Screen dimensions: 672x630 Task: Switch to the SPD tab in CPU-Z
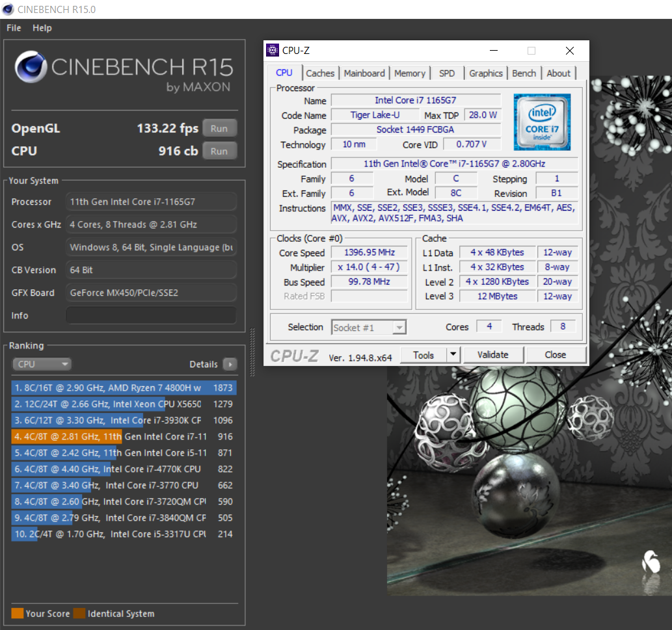click(446, 73)
